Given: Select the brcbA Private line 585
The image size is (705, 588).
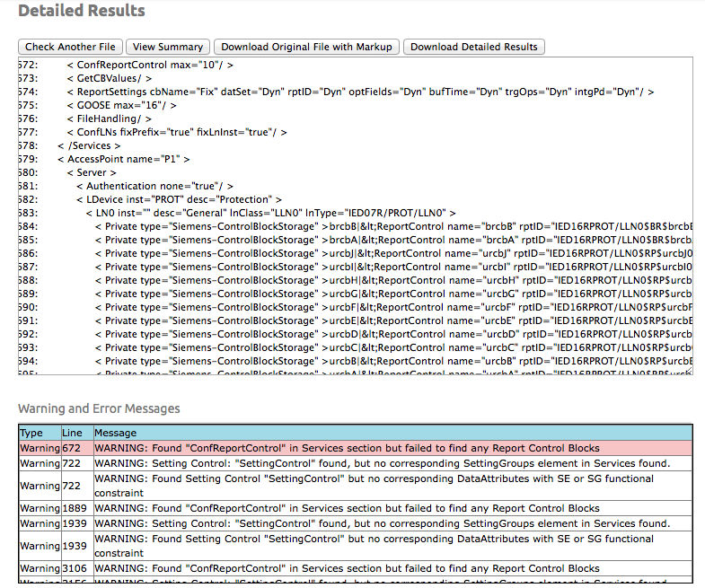Looking at the screenshot, I should click(x=394, y=240).
